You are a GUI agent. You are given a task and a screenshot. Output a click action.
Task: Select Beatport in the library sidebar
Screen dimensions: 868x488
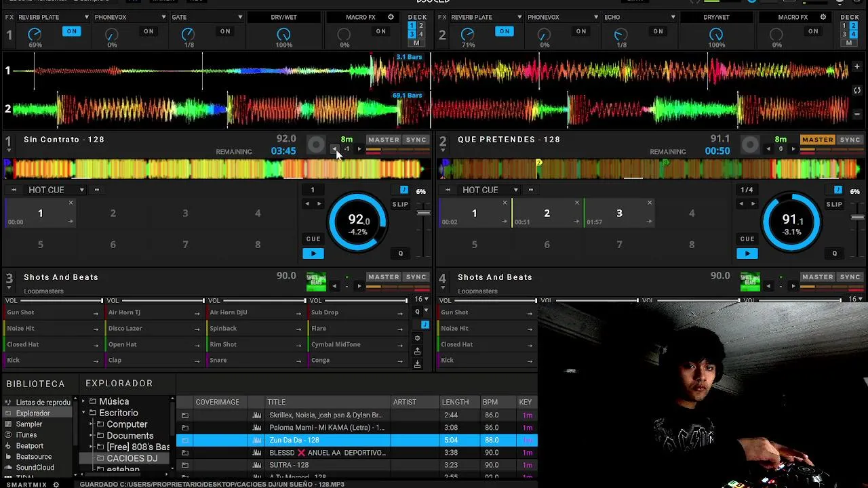point(29,446)
